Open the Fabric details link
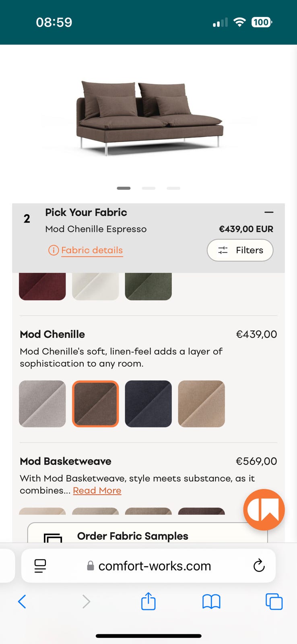The image size is (297, 644). (x=92, y=250)
